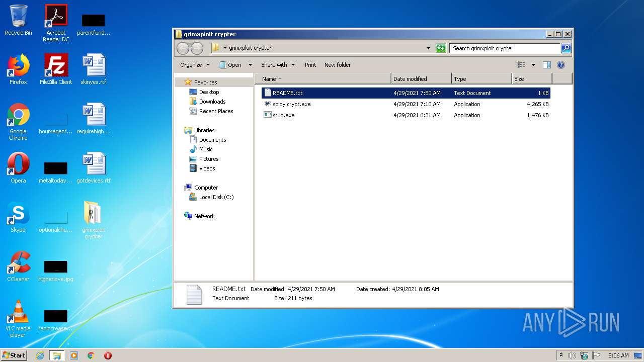The width and height of the screenshot is (644, 362).
Task: Click the Chrome taskbar icon
Action: [91, 355]
